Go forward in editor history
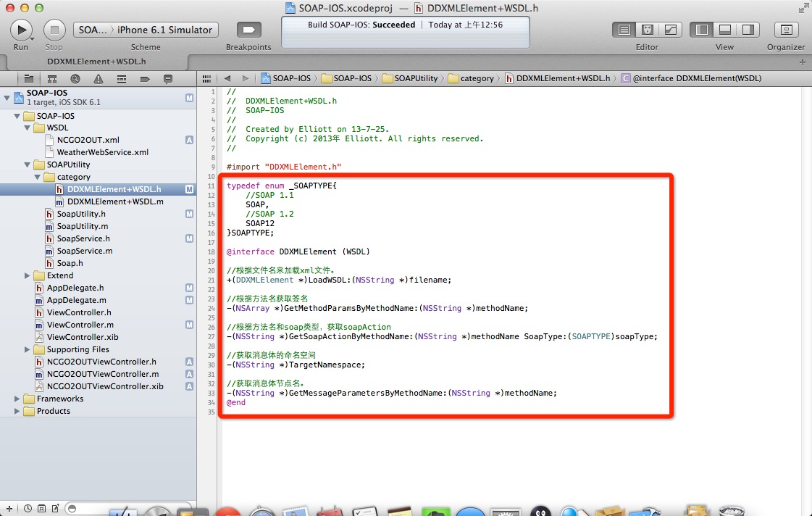 [245, 79]
